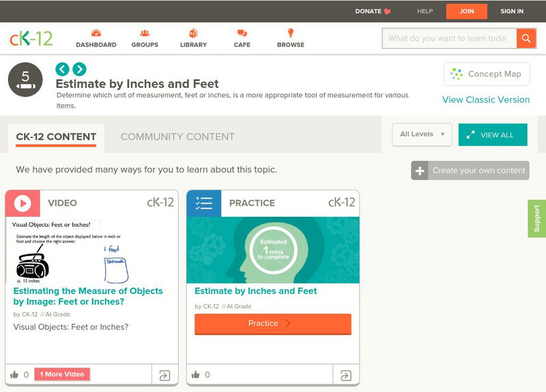The width and height of the screenshot is (546, 392).
Task: Click the orange search magnifier button
Action: [526, 38]
